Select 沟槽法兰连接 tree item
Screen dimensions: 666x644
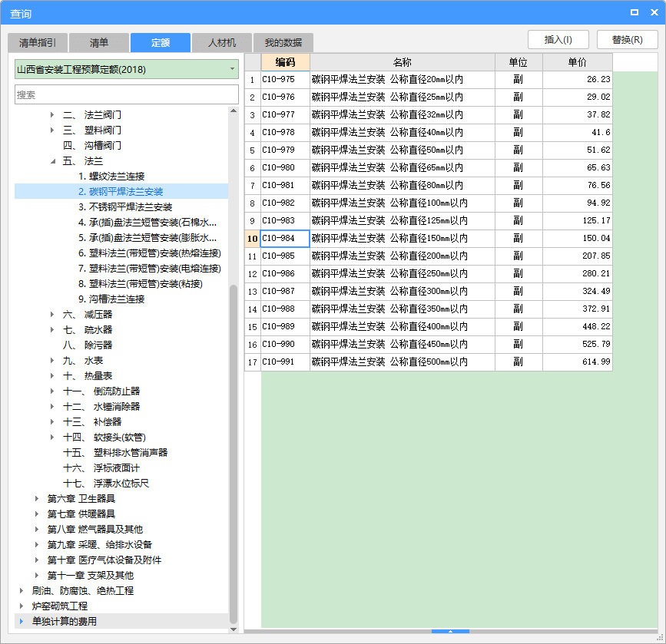click(x=111, y=299)
